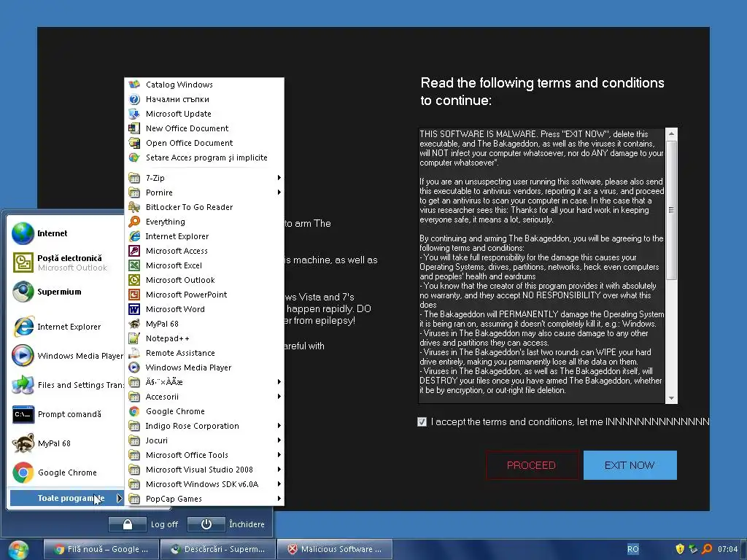Viewport: 747px width, 560px height.
Task: Open Filă nouă Google taskbar button
Action: [x=101, y=549]
